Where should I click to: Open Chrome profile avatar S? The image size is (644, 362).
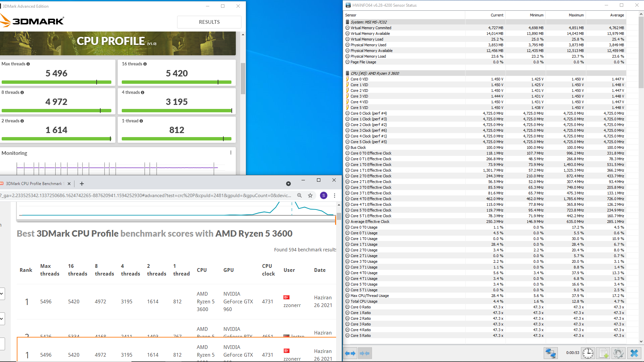[324, 195]
